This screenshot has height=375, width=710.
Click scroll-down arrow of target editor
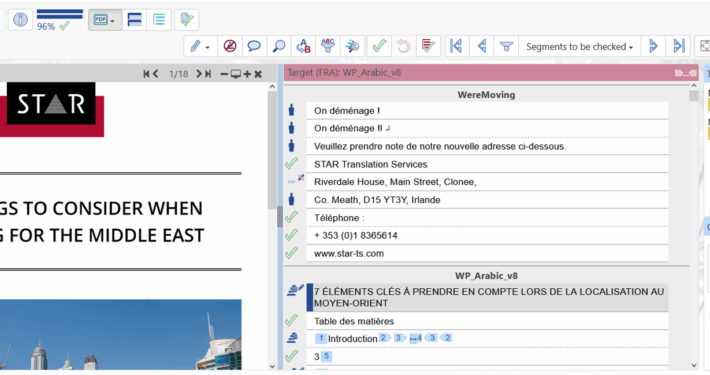[x=694, y=365]
